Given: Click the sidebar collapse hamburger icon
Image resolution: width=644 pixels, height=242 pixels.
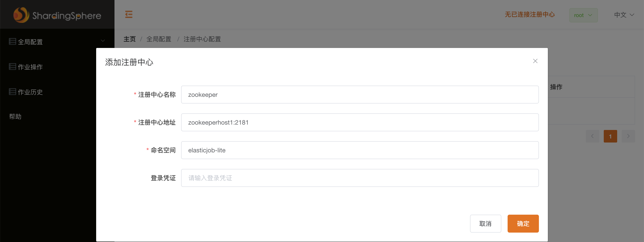Looking at the screenshot, I should click(x=129, y=15).
